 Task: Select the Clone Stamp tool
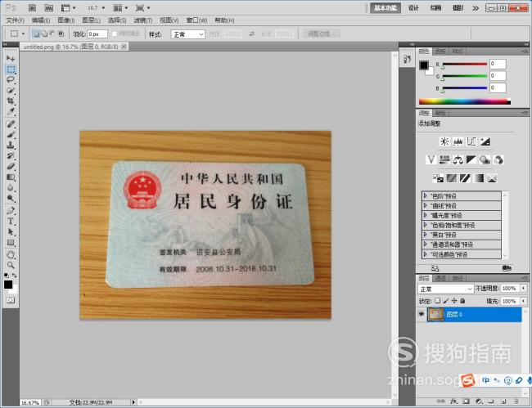coord(11,145)
